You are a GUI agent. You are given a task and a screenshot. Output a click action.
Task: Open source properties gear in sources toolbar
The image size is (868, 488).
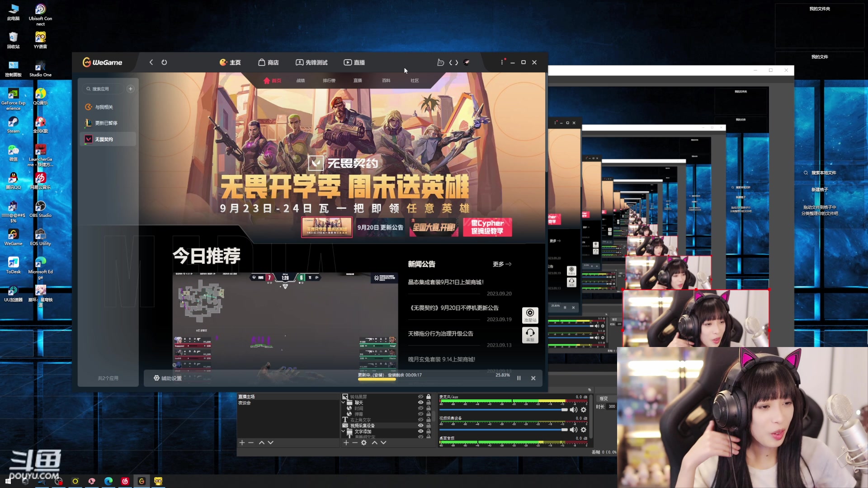(364, 443)
